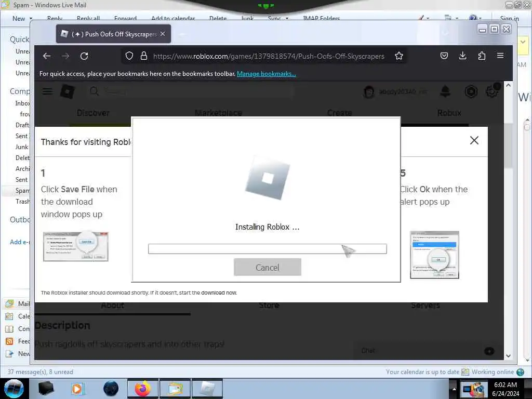Open the Calendar section in Live Mail
This screenshot has width=532, height=399.
[18, 316]
